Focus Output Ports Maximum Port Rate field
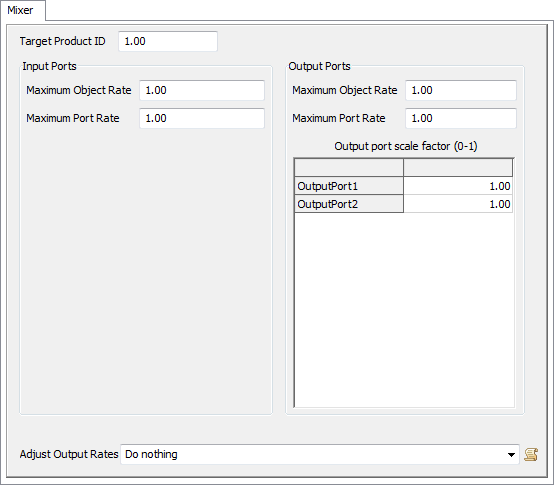Screen dimensions: 556x486 click(x=461, y=118)
